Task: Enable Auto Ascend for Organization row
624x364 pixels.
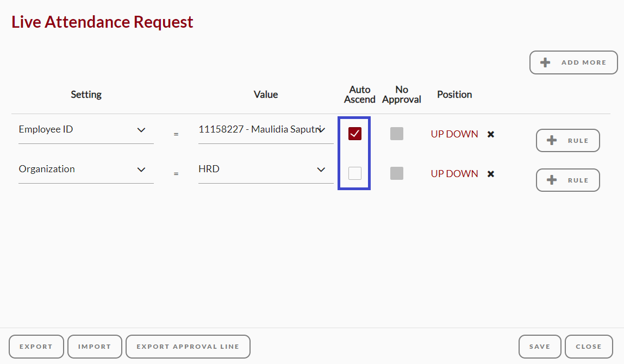Action: pyautogui.click(x=354, y=173)
